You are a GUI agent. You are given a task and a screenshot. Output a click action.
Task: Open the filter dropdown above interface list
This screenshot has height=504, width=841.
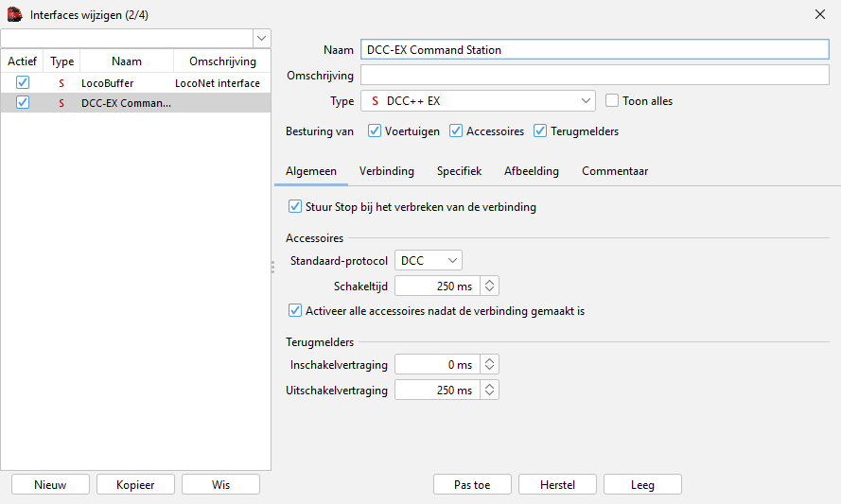tap(261, 38)
